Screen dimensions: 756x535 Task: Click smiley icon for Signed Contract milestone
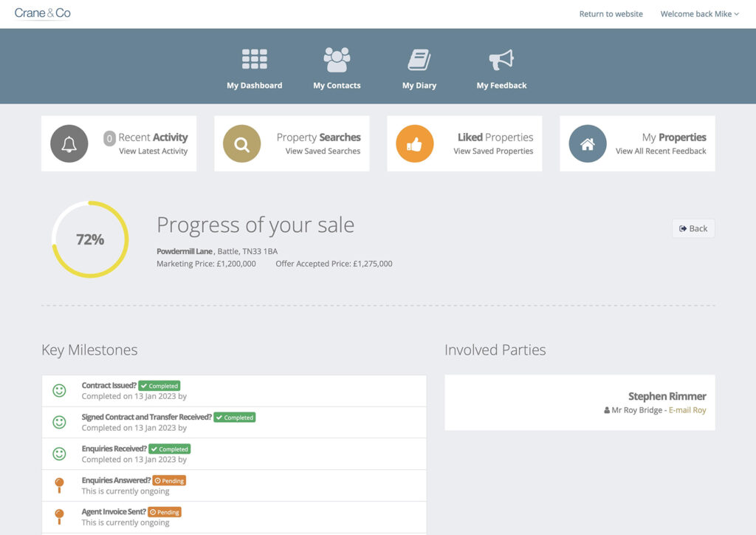coord(59,422)
